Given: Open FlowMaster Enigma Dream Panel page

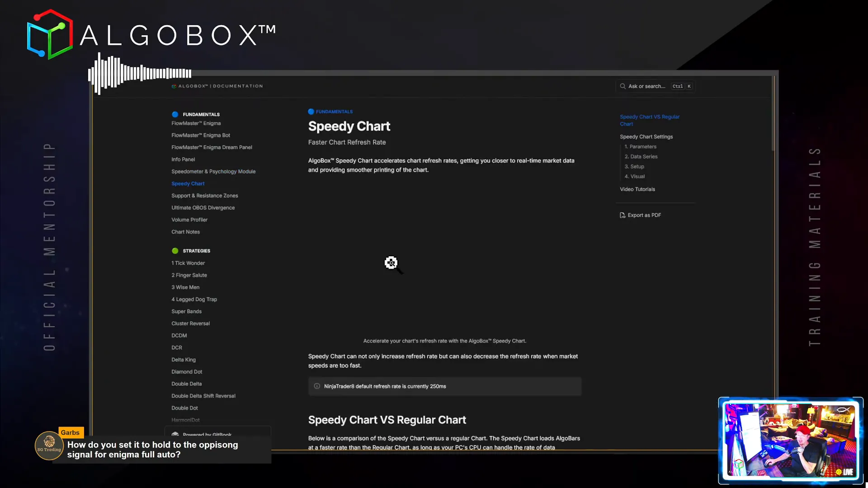Looking at the screenshot, I should click(212, 147).
